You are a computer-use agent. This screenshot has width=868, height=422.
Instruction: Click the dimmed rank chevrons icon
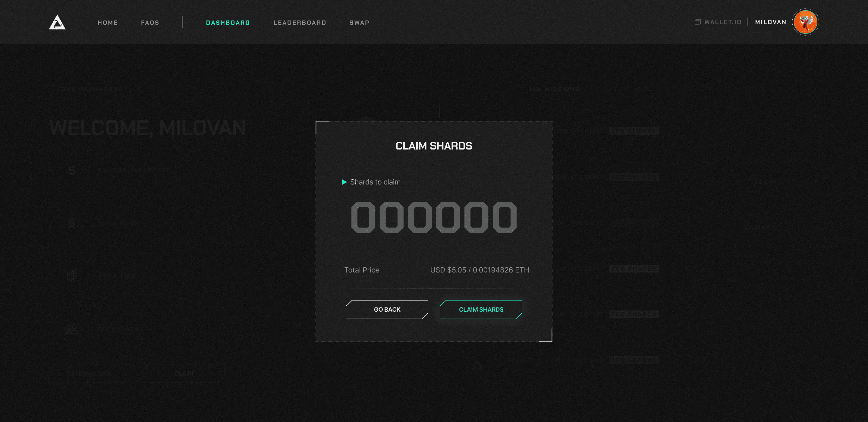72,223
